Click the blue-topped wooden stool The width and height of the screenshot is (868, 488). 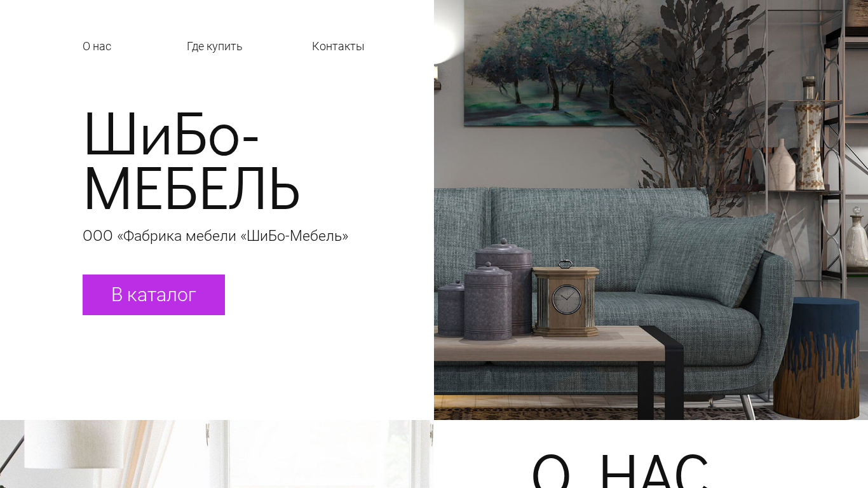pyautogui.click(x=817, y=358)
